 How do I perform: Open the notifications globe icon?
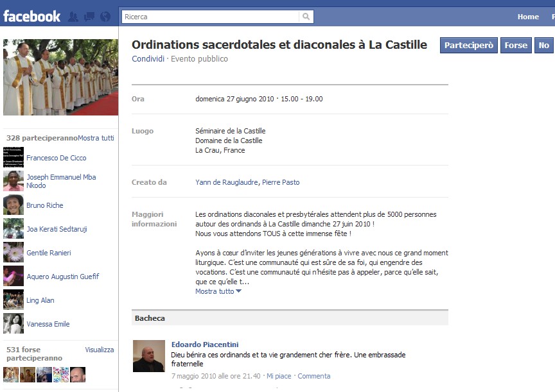tap(105, 17)
